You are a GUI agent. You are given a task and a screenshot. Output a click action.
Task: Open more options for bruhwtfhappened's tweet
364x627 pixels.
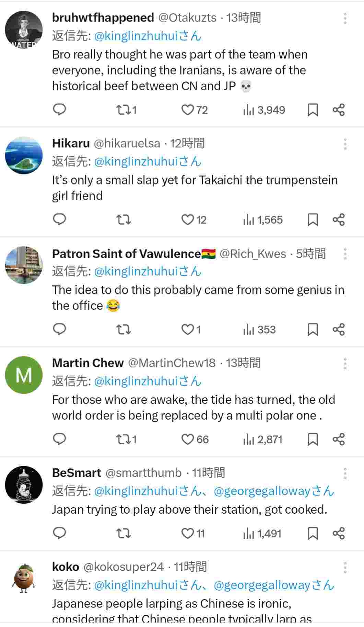[x=345, y=18]
